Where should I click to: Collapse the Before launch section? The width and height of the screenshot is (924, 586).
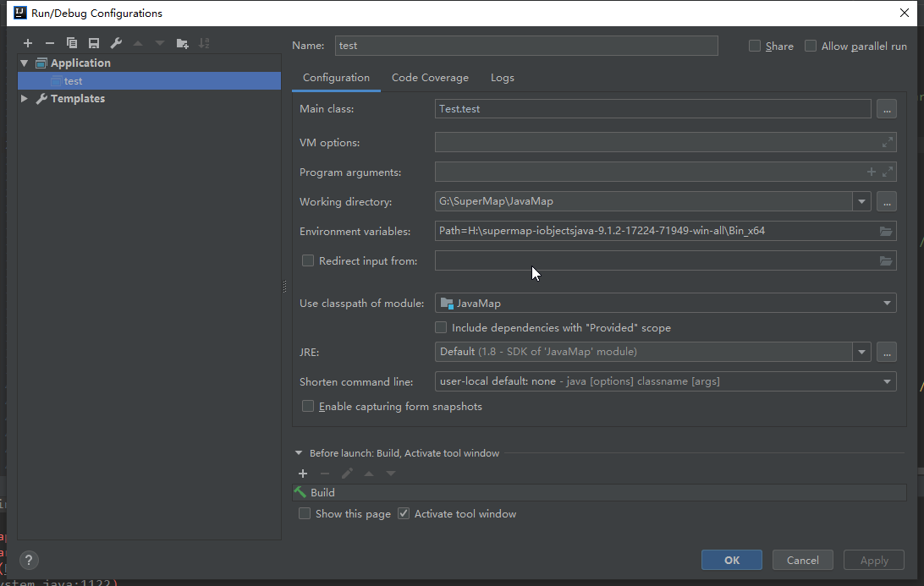299,453
